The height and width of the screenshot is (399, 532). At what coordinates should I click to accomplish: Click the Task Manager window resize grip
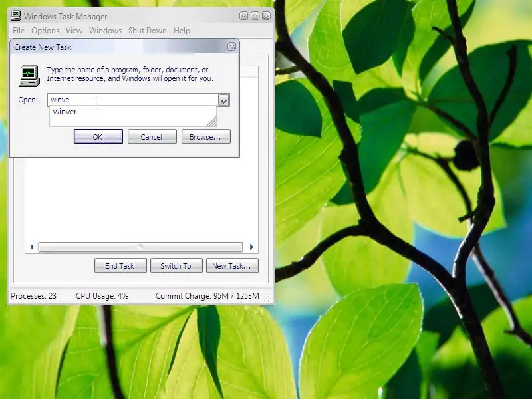click(268, 297)
